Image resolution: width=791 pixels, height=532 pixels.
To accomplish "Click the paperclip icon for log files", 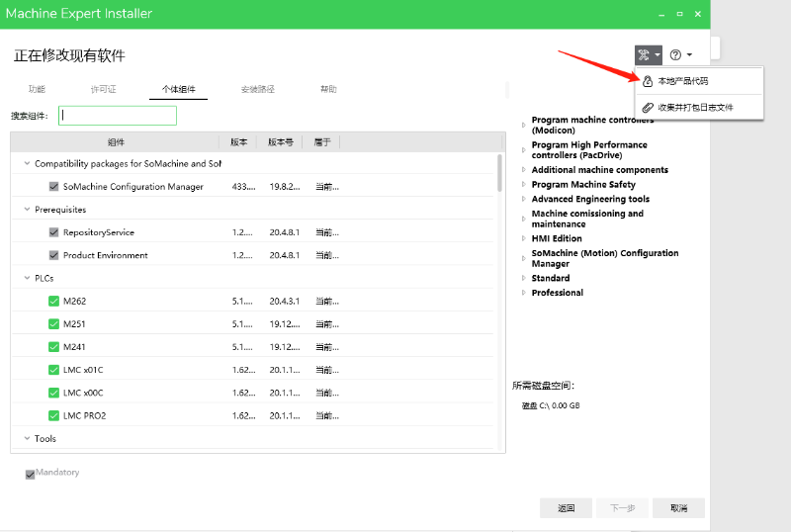I will (x=648, y=108).
